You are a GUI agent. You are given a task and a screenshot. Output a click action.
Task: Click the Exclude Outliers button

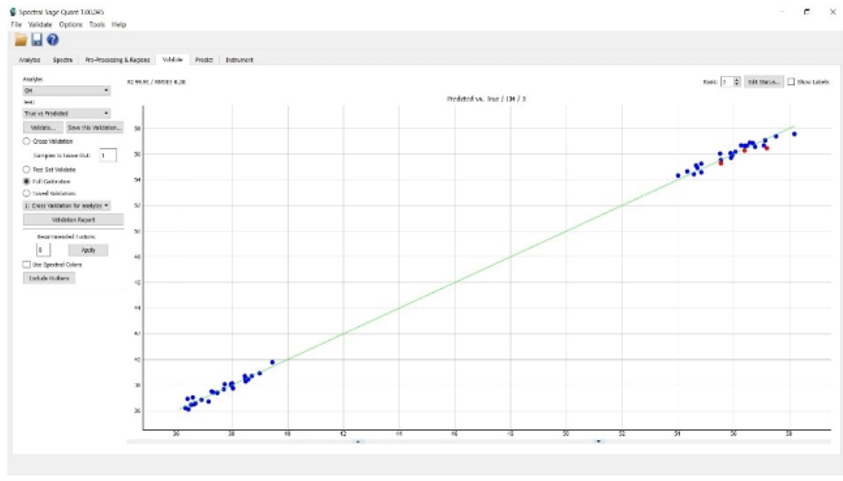click(49, 278)
